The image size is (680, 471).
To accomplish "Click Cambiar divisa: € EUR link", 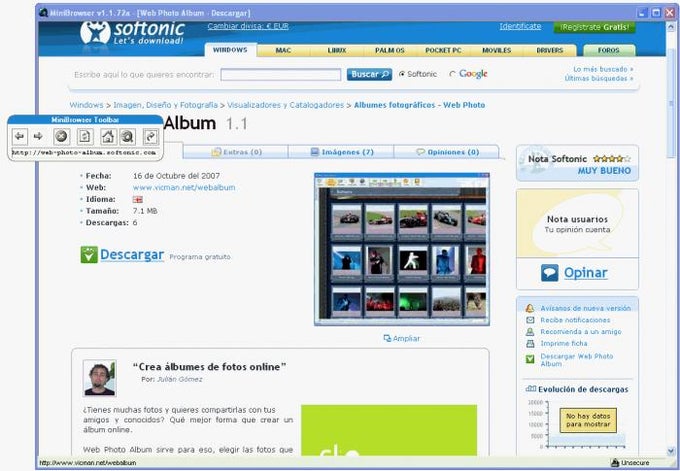I will [x=248, y=26].
